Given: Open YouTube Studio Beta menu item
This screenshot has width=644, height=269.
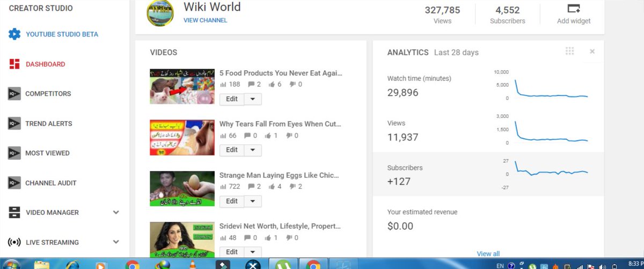Looking at the screenshot, I should click(x=62, y=34).
